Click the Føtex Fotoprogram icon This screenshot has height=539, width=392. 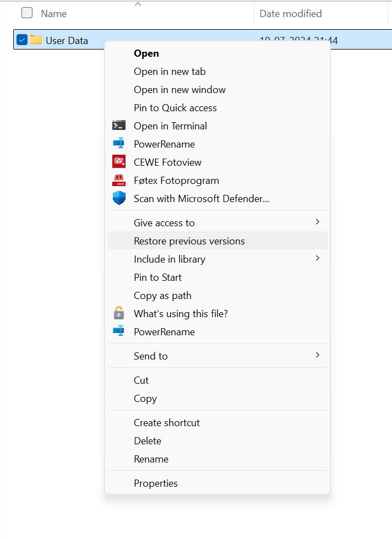[119, 180]
